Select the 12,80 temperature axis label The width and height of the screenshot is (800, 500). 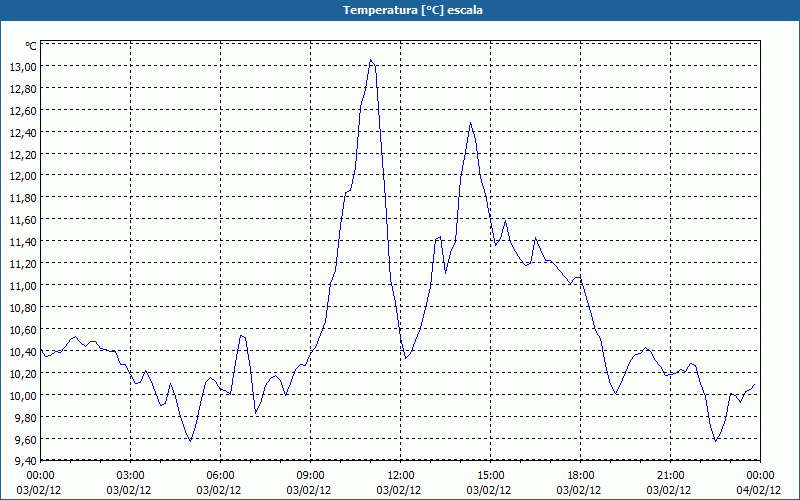(x=22, y=89)
